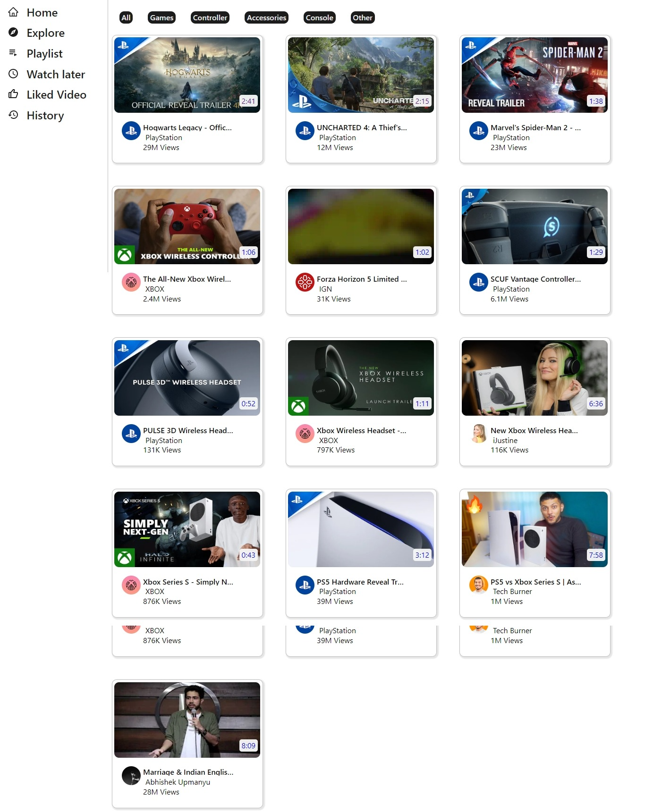Open the Home page link
This screenshot has height=812, width=645.
(x=42, y=13)
